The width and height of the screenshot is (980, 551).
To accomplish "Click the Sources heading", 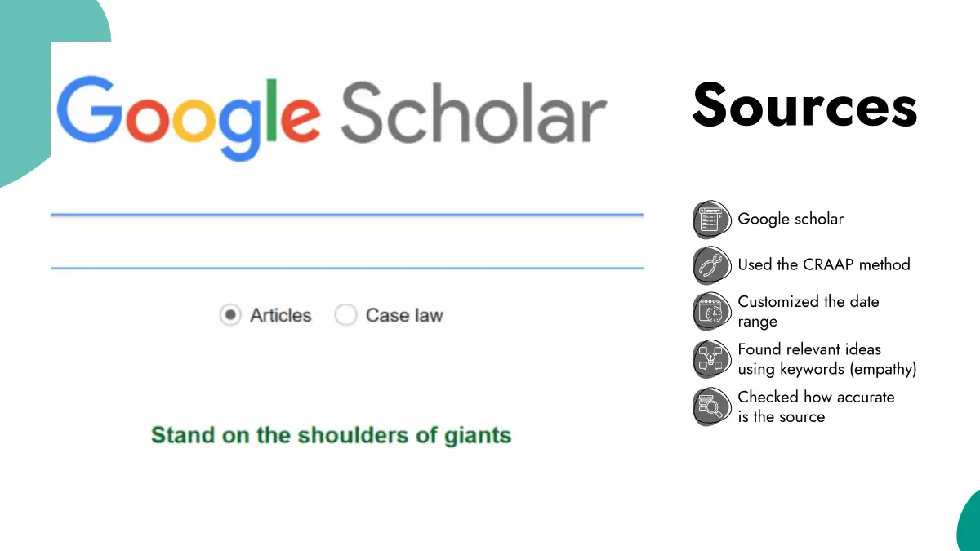I will coord(804,104).
